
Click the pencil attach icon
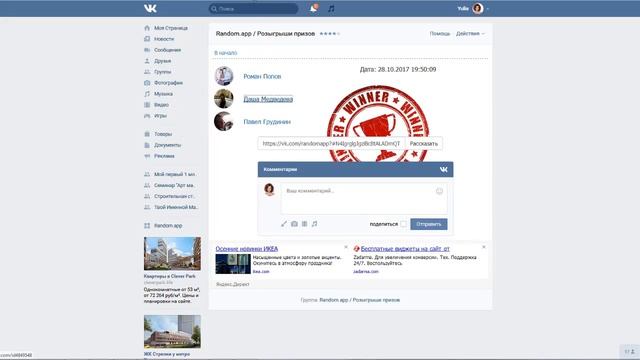pyautogui.click(x=284, y=224)
